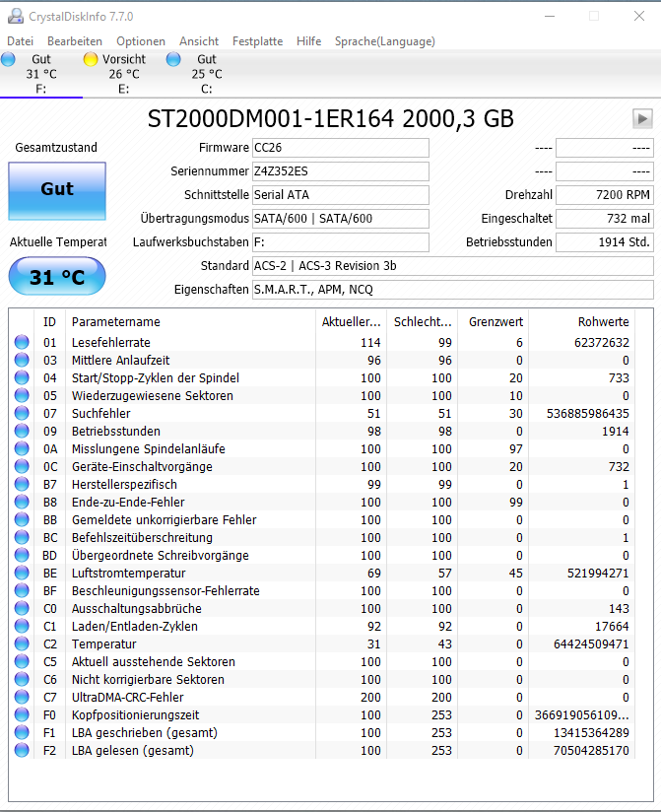Click status orb of LBA geschrieben row
661x812 pixels.
22,732
